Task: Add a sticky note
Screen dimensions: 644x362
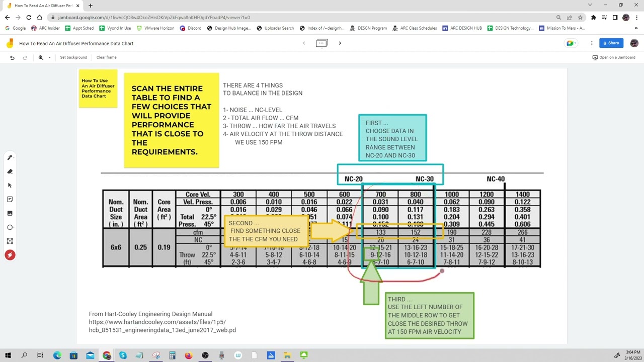Action: tap(10, 200)
